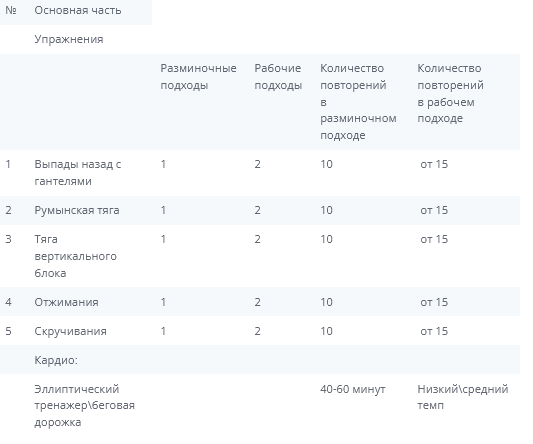Viewport: 533px width, 444px height.
Task: Click 'от 15' in the Отжимания row
Action: pos(434,302)
